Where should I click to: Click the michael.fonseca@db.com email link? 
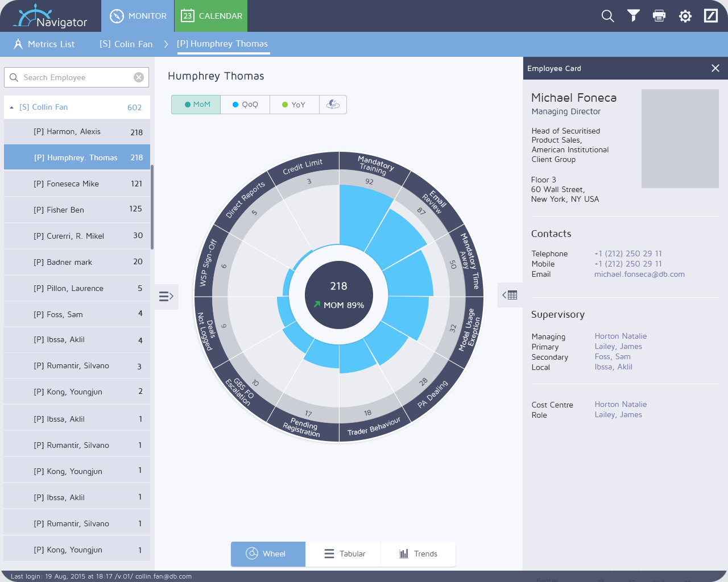[x=639, y=274]
